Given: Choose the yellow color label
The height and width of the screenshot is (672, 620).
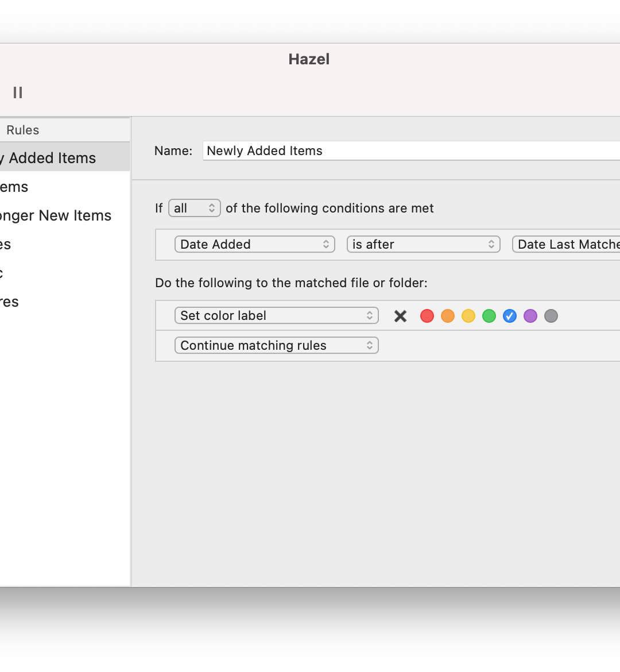Looking at the screenshot, I should (468, 316).
